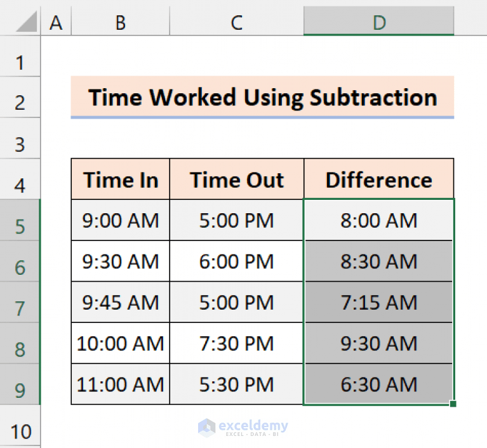Select Difference cell in row 8
487x448 pixels.
(379, 343)
